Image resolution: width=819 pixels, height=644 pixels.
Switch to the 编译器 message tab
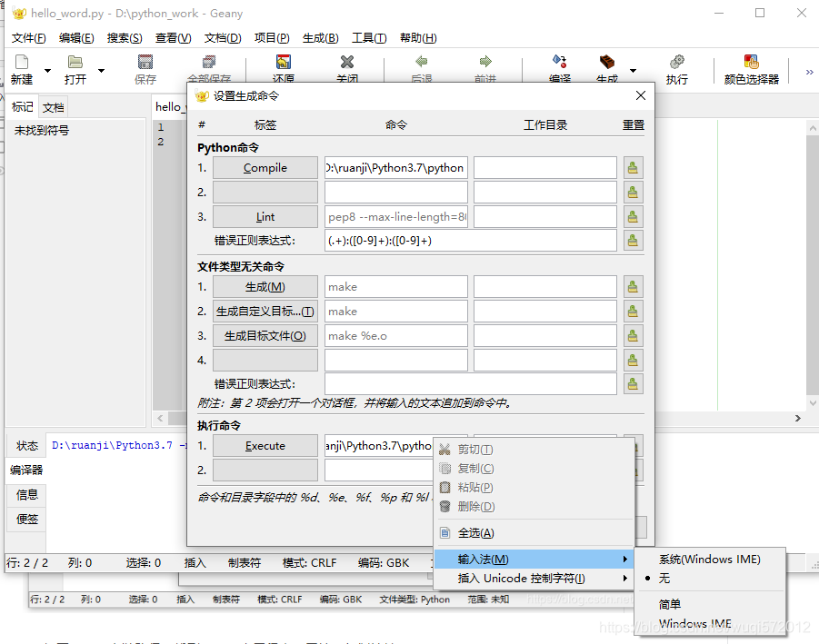[x=26, y=470]
